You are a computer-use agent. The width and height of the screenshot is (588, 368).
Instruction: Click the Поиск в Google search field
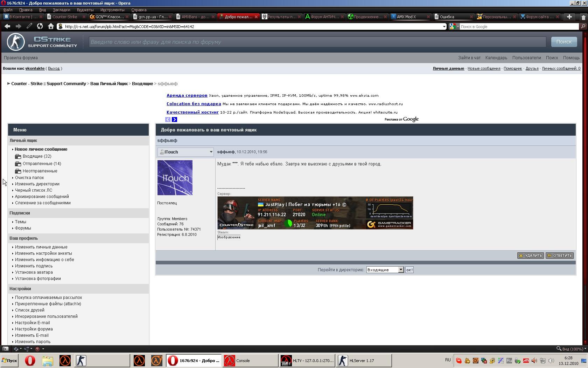coord(519,27)
